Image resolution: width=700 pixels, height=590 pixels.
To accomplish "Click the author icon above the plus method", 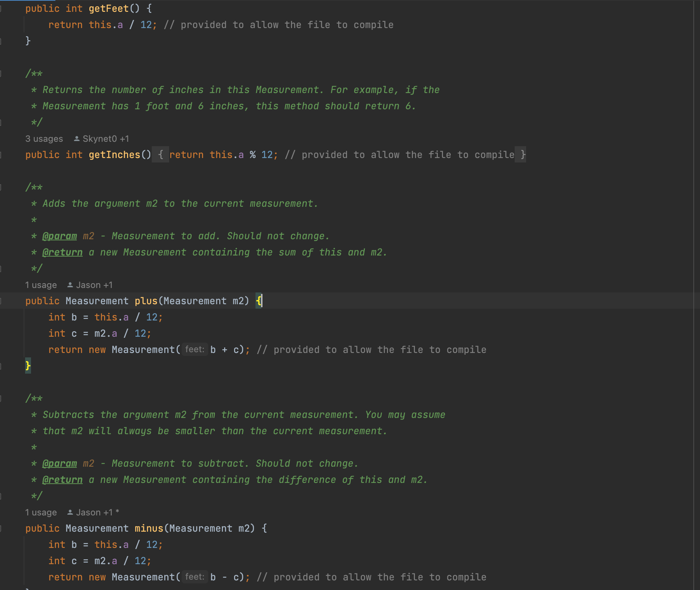I will pyautogui.click(x=70, y=285).
